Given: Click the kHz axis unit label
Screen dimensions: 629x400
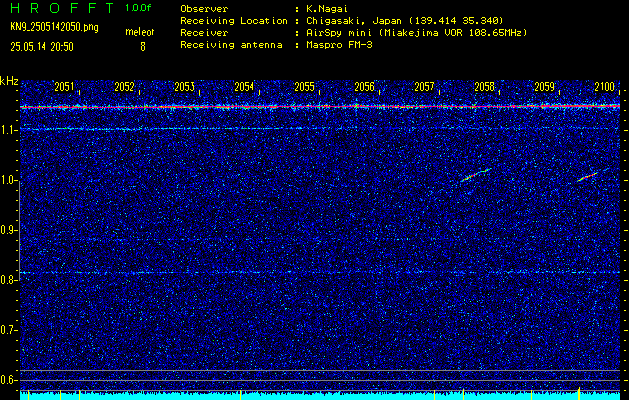Looking at the screenshot, I should point(9,81).
